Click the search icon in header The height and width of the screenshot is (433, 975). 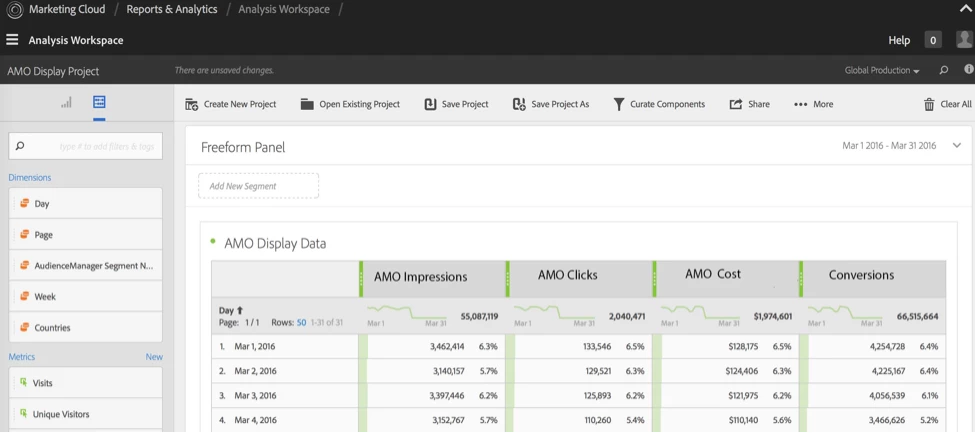[944, 70]
